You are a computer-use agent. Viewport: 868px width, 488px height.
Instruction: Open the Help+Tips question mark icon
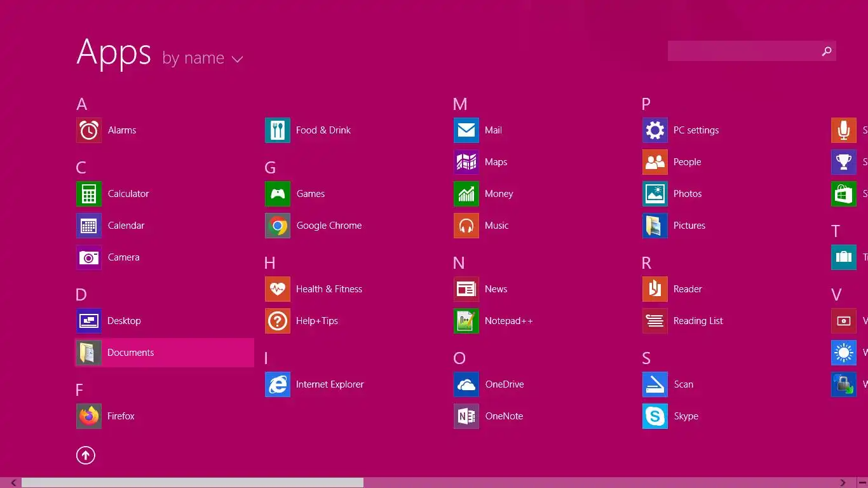[x=278, y=321]
